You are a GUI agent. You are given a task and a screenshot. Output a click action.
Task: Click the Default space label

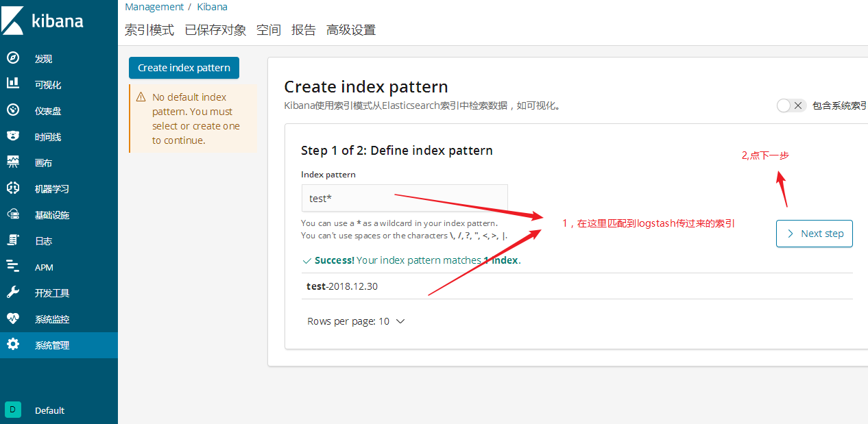[x=49, y=410]
